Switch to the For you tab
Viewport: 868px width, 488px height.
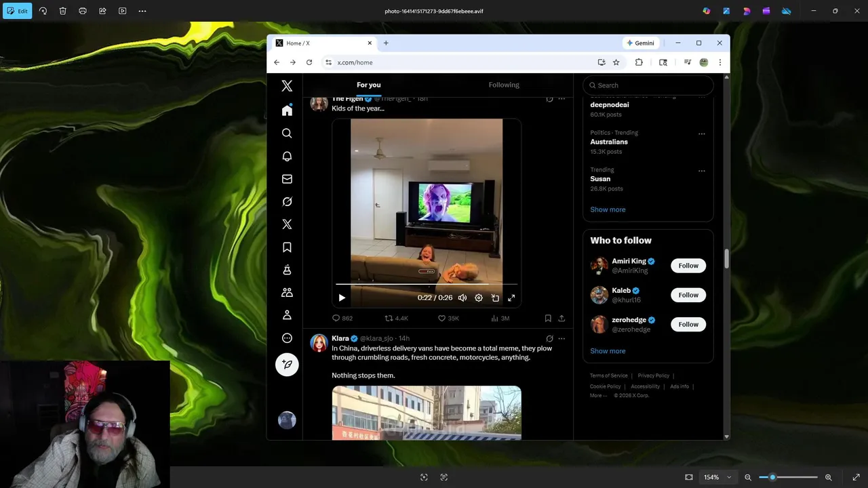coord(369,85)
